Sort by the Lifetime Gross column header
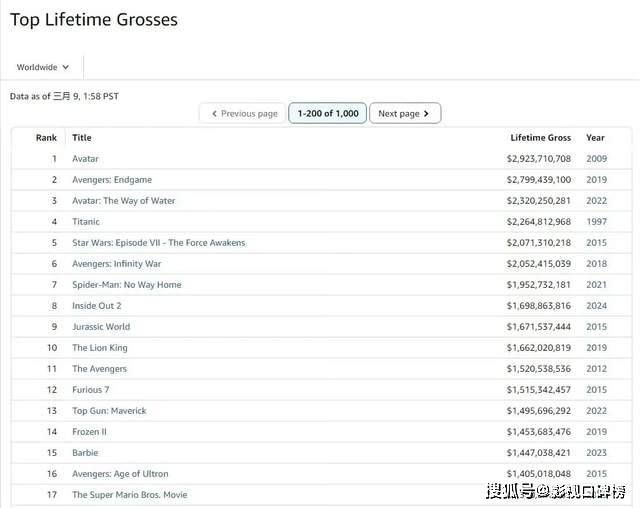 tap(540, 138)
